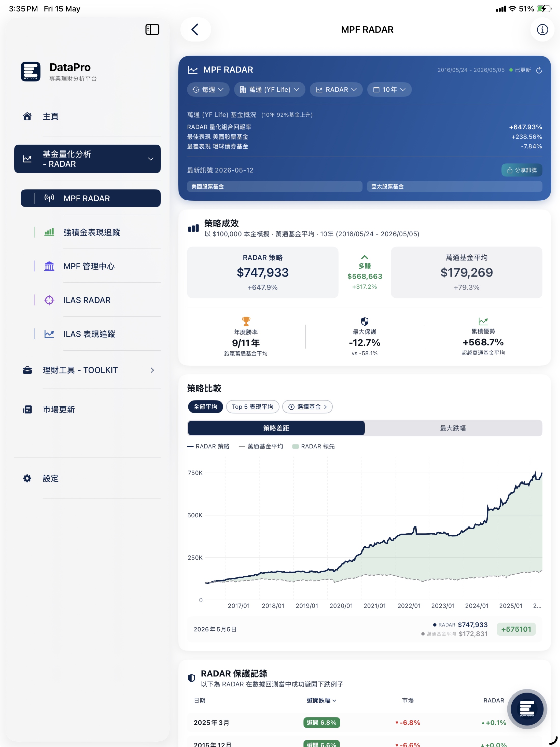Click the 策略成效 bar icon
The width and height of the screenshot is (560, 747).
[193, 228]
